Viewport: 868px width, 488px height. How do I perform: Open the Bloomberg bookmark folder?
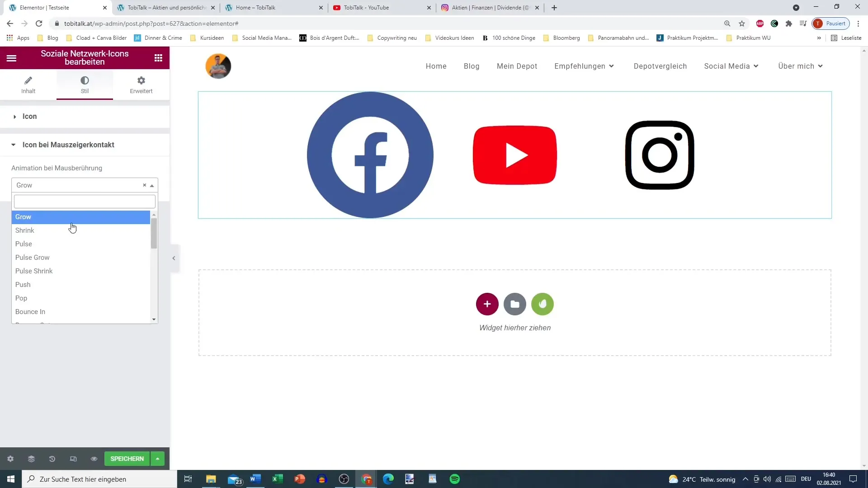pyautogui.click(x=561, y=38)
